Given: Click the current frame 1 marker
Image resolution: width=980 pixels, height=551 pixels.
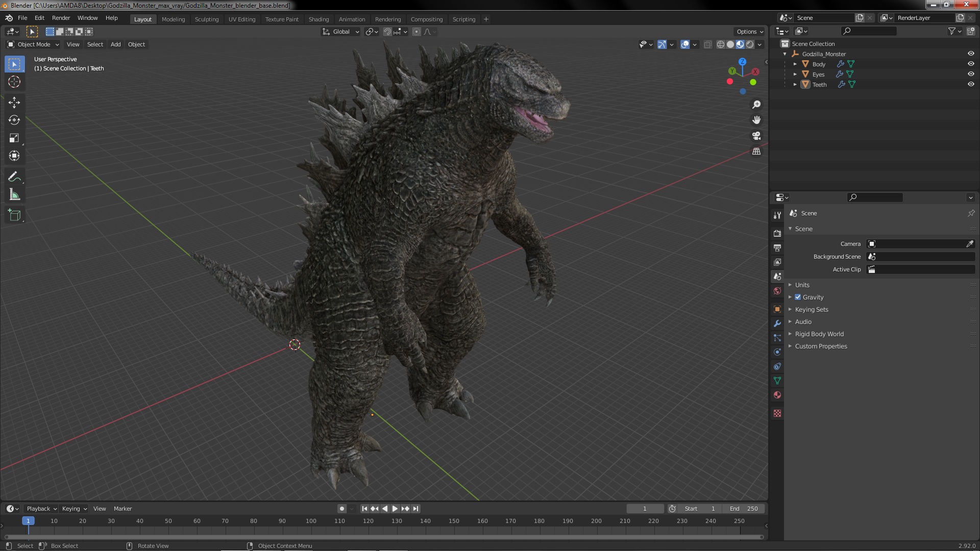Looking at the screenshot, I should coord(28,521).
